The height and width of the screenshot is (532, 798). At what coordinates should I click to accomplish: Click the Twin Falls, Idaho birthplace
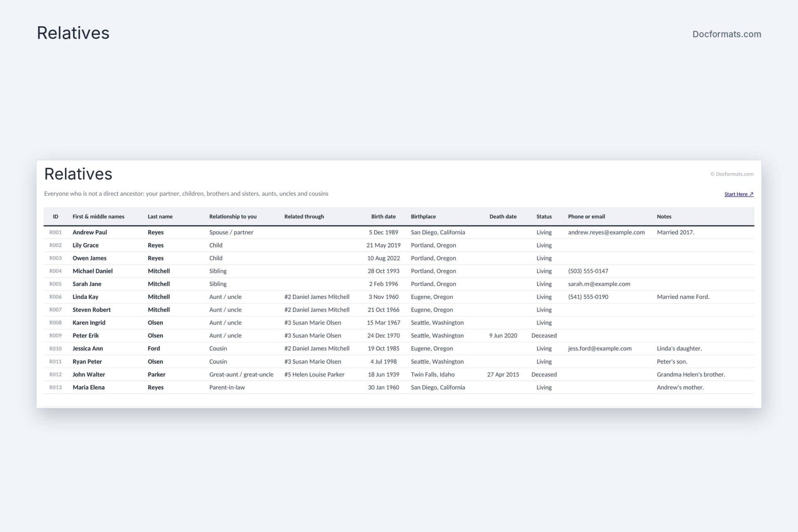point(433,374)
